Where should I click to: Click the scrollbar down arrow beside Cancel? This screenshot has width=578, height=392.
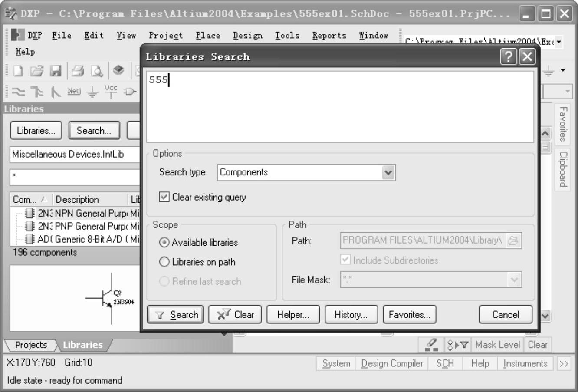[545, 316]
